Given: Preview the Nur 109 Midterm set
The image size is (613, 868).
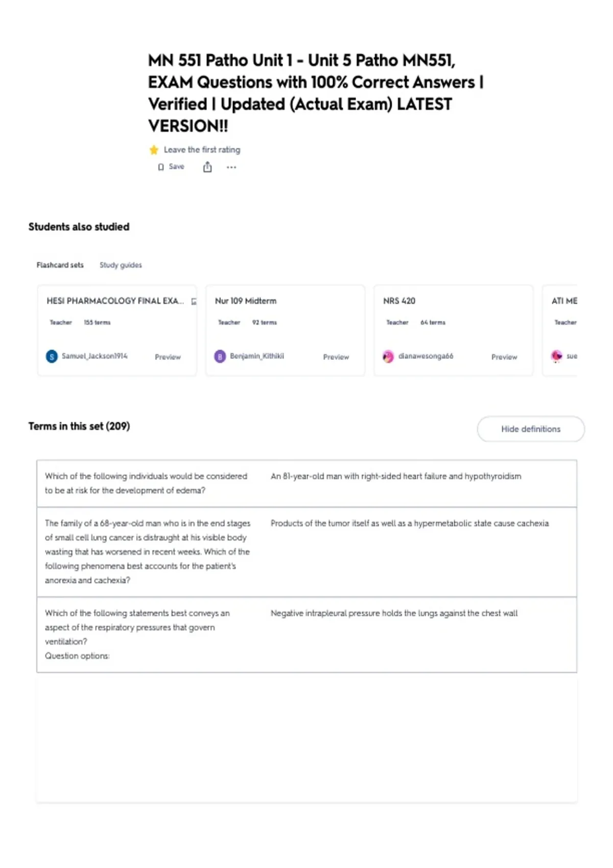Looking at the screenshot, I should click(x=336, y=357).
